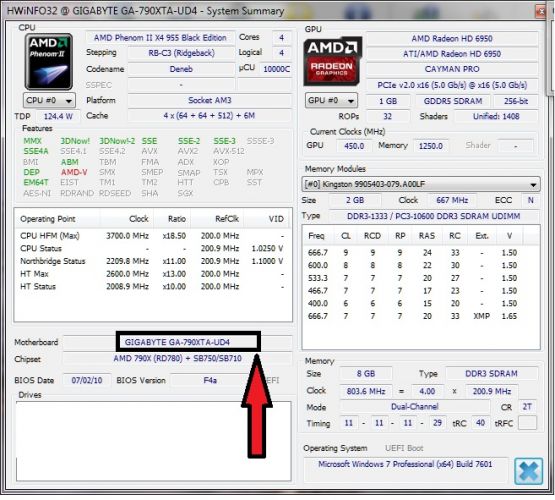Open the CPU #0 selector dropdown
Screen dimensions: 555x500
pos(49,100)
